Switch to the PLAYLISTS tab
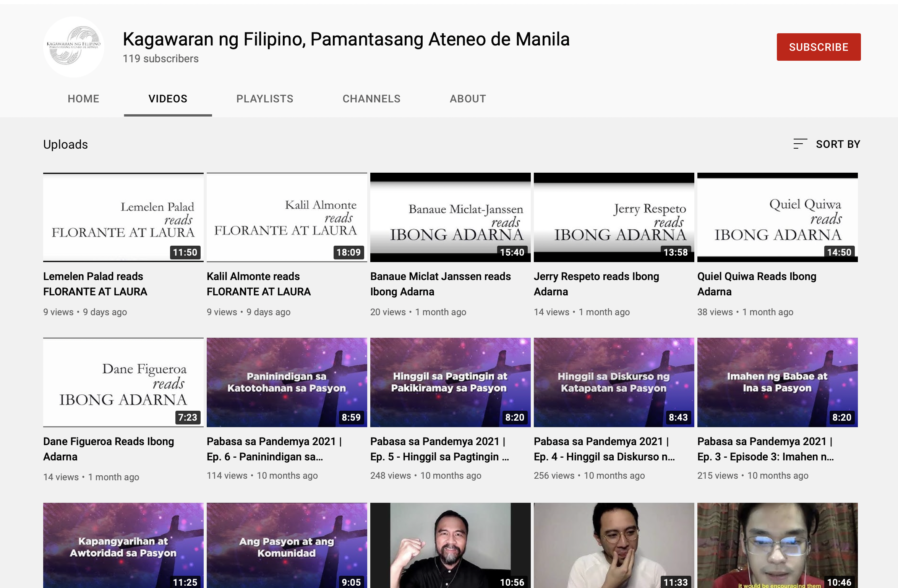The image size is (898, 588). [x=264, y=99]
